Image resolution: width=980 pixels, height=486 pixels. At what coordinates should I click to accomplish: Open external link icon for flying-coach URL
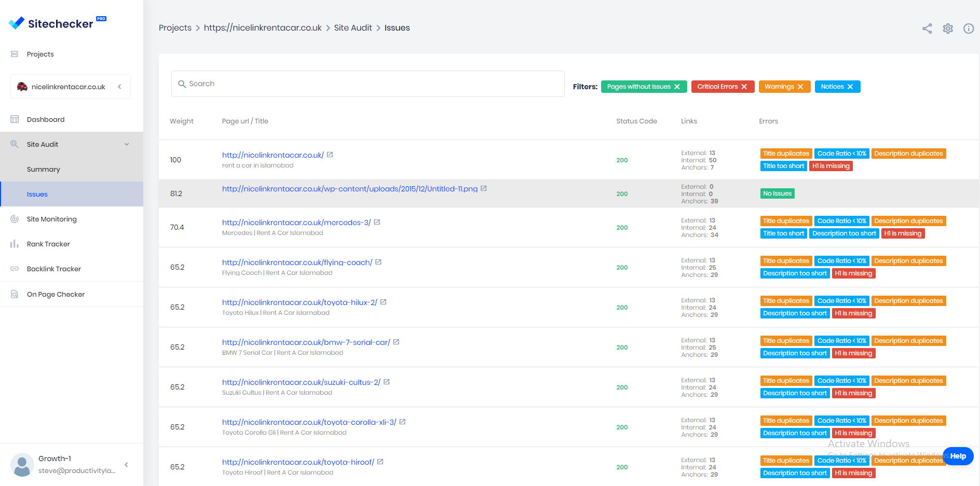(x=378, y=262)
